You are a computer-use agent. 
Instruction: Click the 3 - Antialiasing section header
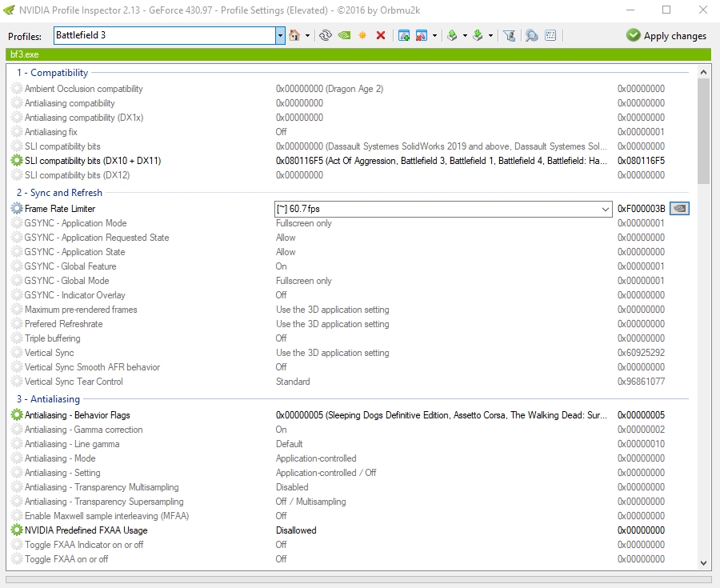48,399
